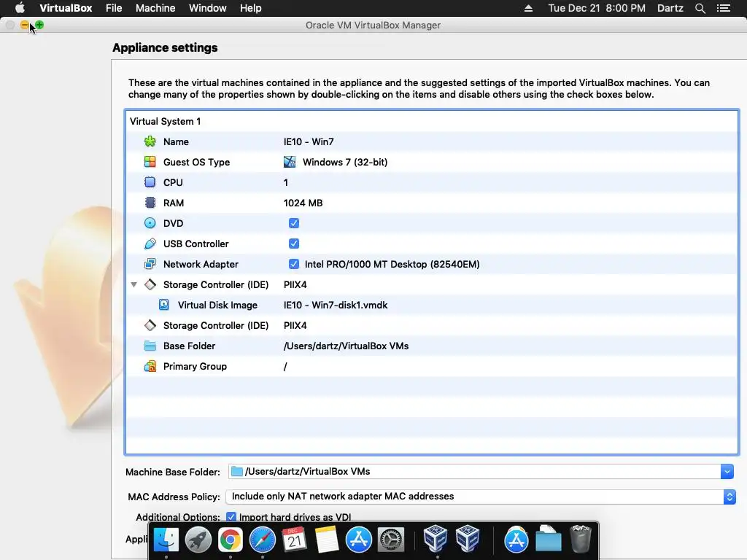Open Safari compass icon in Dock
The height and width of the screenshot is (560, 747).
point(263,540)
